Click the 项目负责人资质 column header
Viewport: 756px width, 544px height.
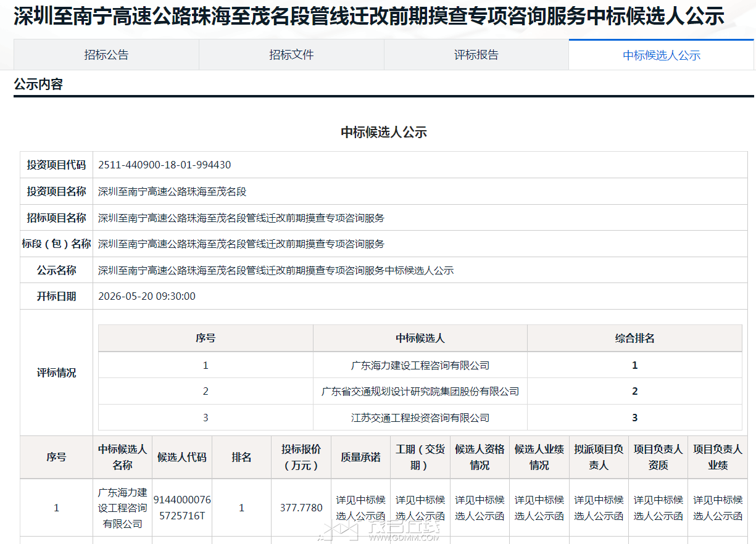click(x=658, y=457)
